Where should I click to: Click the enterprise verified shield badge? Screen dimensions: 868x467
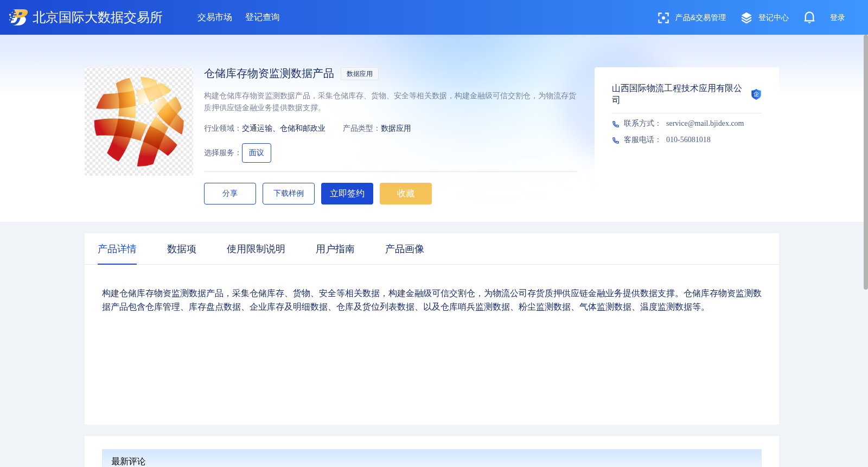point(756,94)
